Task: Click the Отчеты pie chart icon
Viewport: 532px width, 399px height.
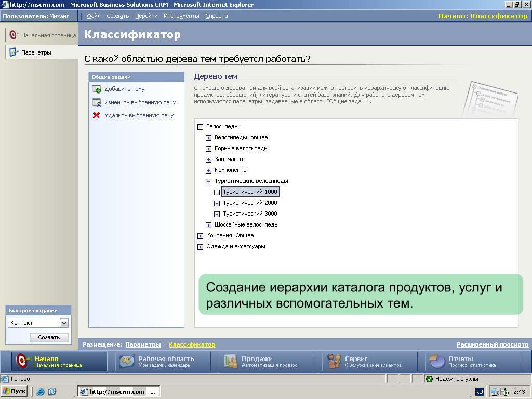Action: tap(437, 362)
